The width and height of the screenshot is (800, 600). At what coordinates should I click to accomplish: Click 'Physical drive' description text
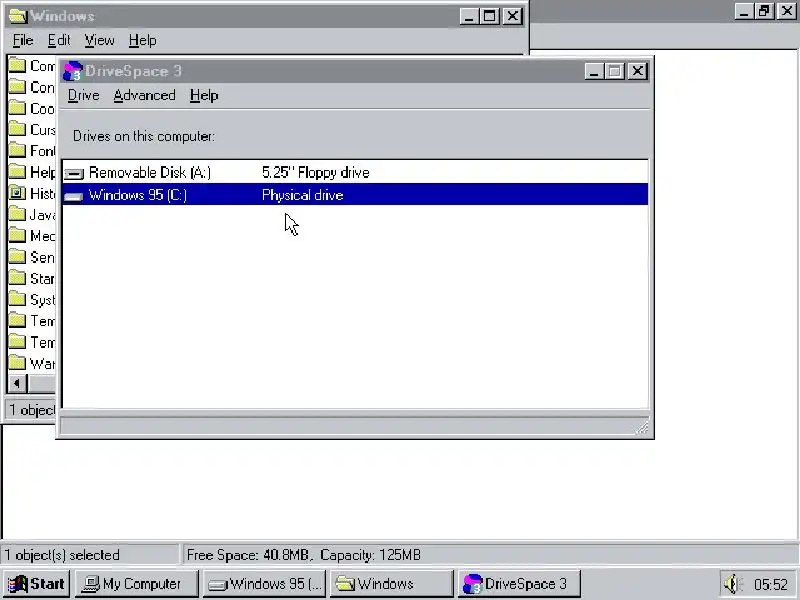click(303, 195)
